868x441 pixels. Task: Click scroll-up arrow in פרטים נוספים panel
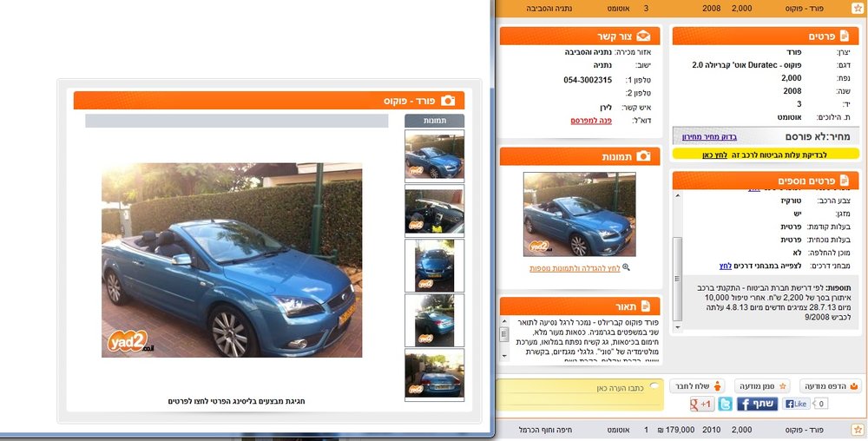pyautogui.click(x=678, y=196)
